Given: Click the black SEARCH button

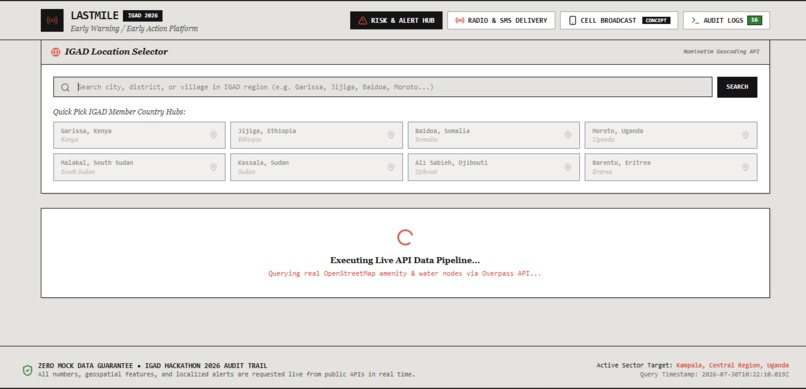Looking at the screenshot, I should click(737, 87).
